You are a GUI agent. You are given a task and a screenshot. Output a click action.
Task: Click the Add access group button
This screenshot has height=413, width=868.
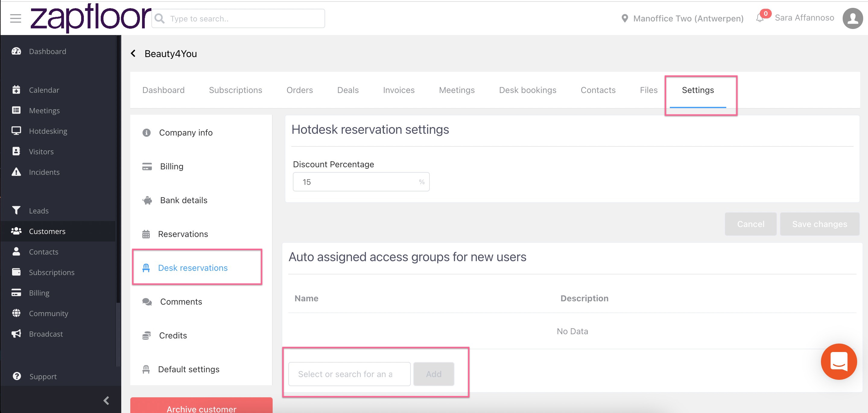click(x=434, y=374)
